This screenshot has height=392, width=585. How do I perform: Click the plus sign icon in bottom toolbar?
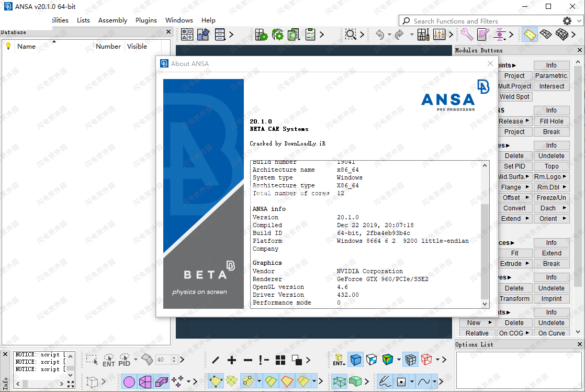pos(232,360)
